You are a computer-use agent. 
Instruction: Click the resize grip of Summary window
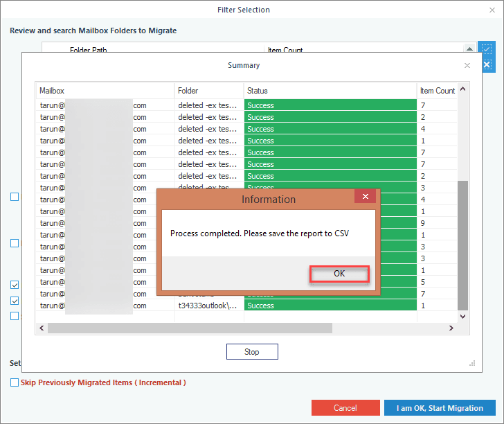(x=472, y=363)
